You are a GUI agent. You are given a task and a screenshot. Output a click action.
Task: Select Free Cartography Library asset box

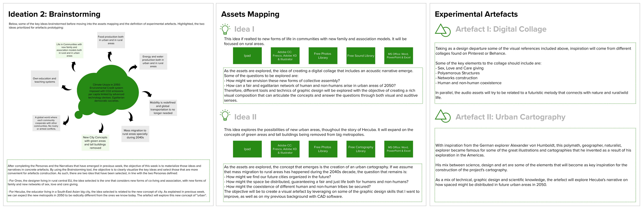361,149
